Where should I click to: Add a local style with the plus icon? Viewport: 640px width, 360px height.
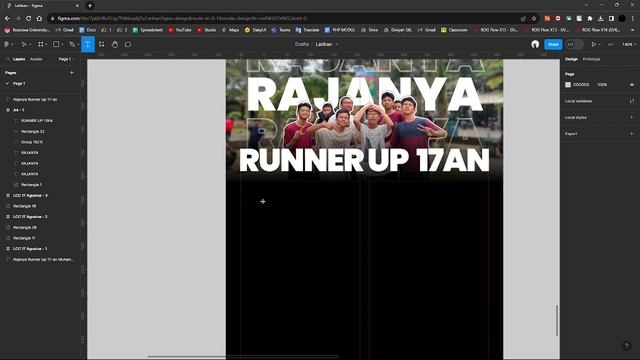(632, 117)
